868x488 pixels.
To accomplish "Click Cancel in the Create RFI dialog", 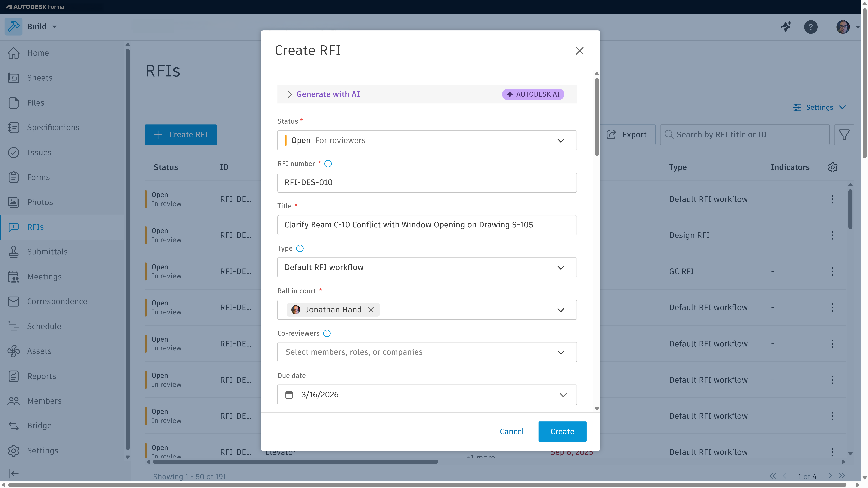I will click(512, 431).
